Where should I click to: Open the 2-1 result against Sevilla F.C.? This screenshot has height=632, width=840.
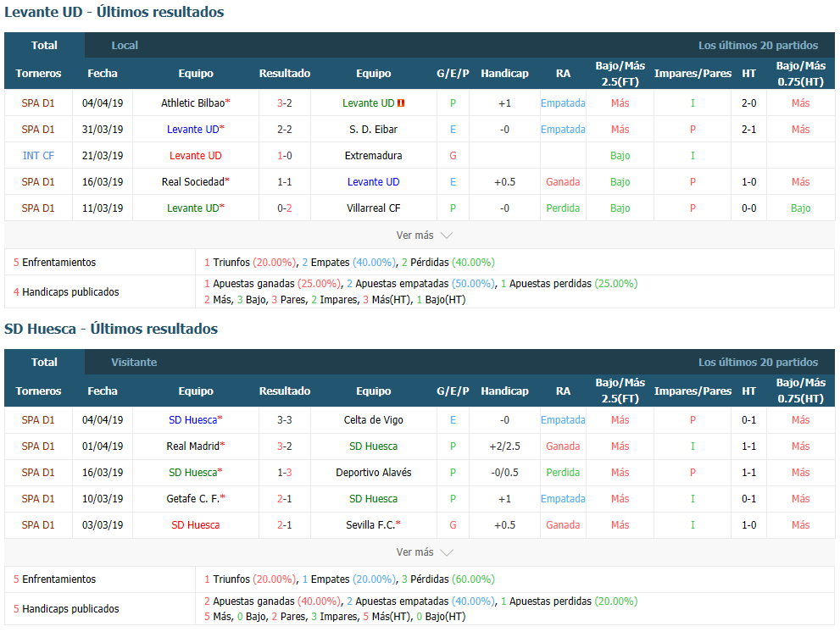(x=285, y=525)
